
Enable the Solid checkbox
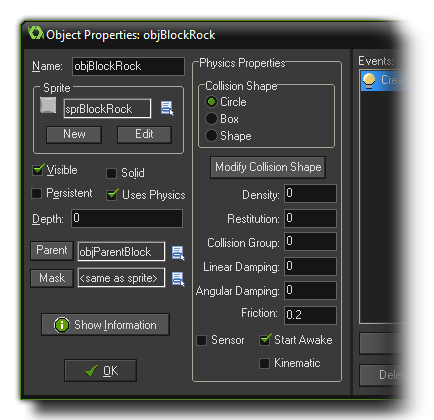tap(111, 173)
